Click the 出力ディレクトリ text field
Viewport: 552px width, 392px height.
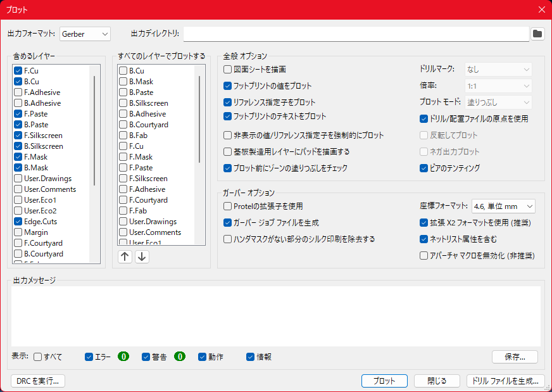[x=356, y=34]
